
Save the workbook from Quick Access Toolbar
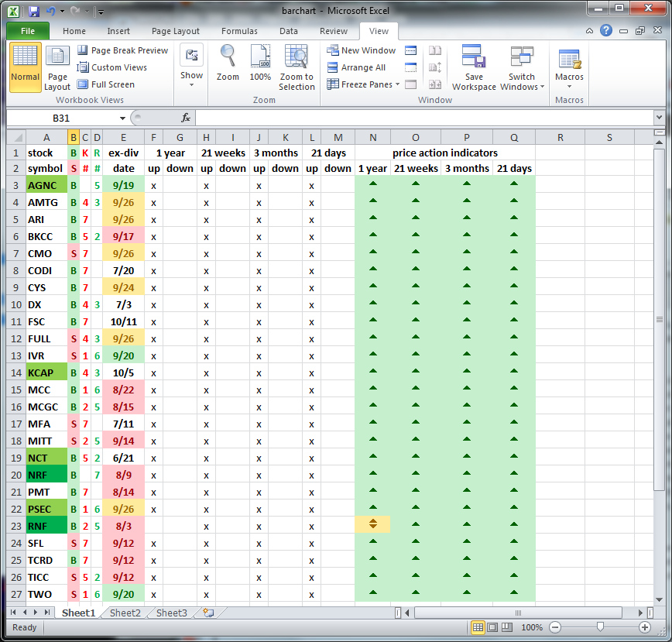[33, 12]
